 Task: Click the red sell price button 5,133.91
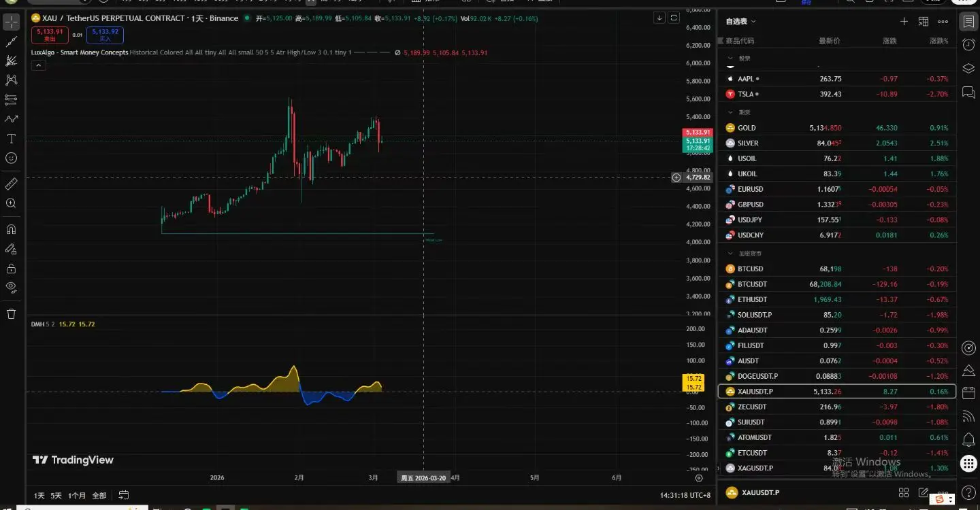point(50,35)
